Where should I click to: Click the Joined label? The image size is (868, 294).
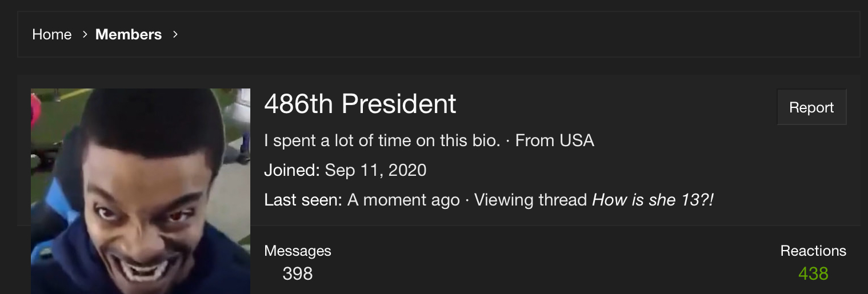292,170
